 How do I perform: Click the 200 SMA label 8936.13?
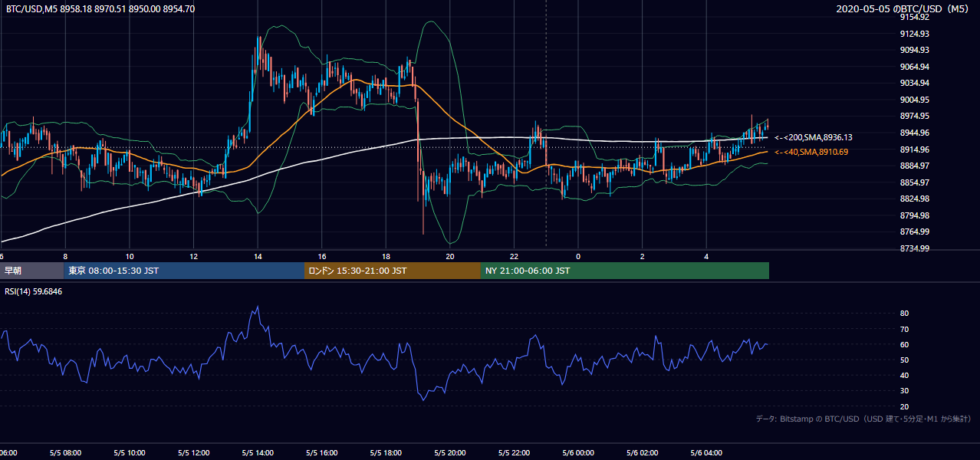pos(814,137)
